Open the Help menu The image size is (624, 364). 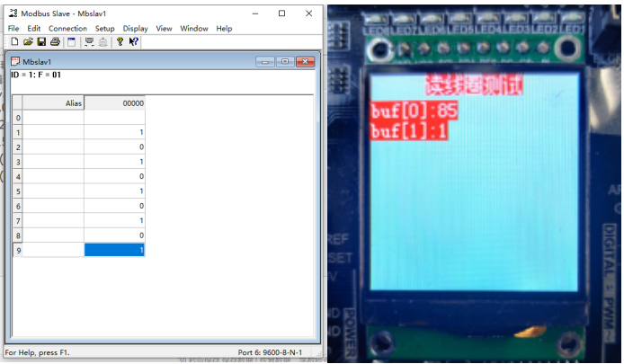[224, 28]
